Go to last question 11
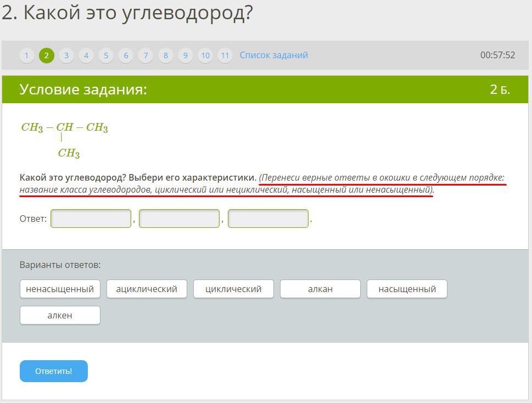This screenshot has width=532, height=403. tap(225, 55)
